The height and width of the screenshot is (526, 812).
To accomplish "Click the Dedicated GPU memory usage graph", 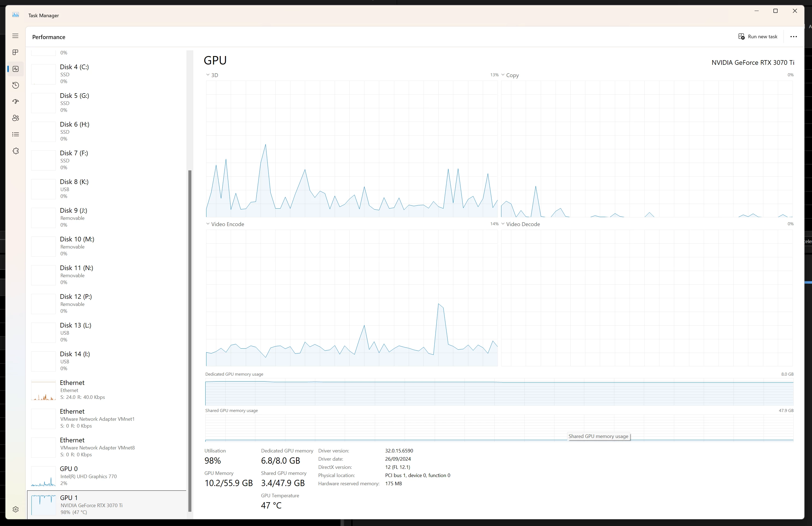I will click(x=499, y=392).
